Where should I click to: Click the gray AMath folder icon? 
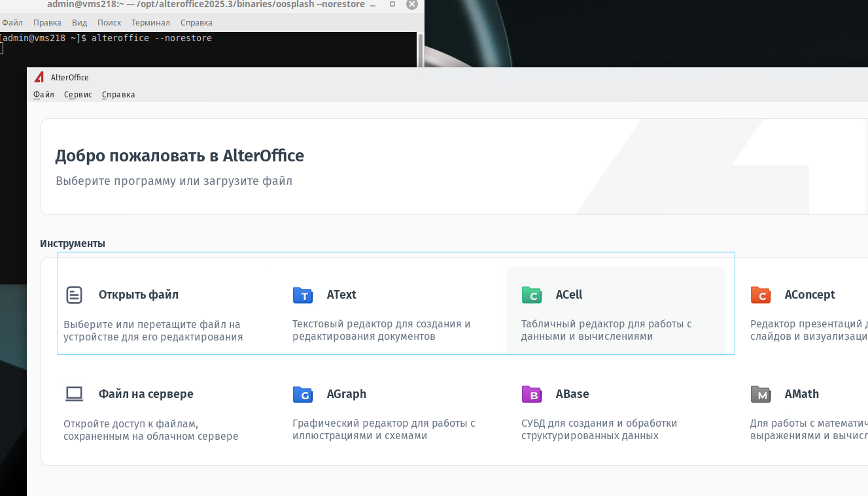tap(761, 395)
